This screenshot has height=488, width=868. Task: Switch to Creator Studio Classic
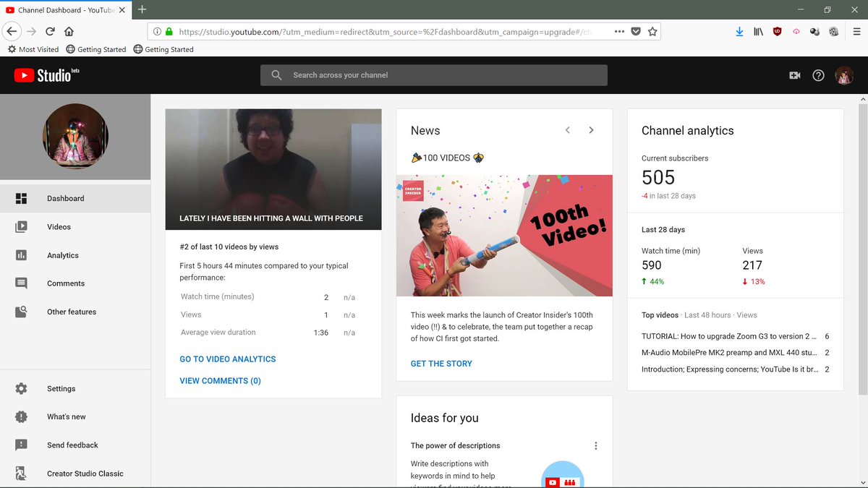[x=75, y=474]
